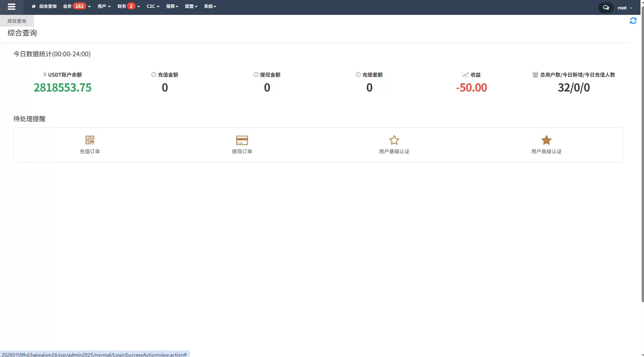
Task: Click the USDT balance value 2818553.75
Action: pyautogui.click(x=62, y=88)
